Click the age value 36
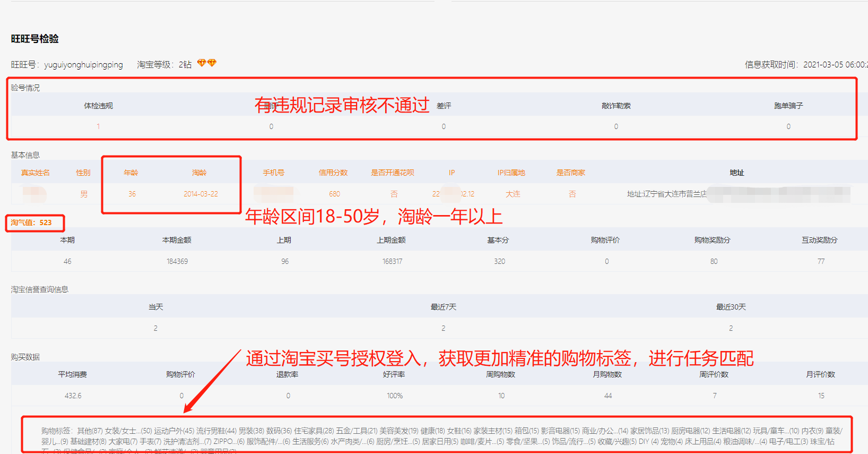 click(x=132, y=194)
